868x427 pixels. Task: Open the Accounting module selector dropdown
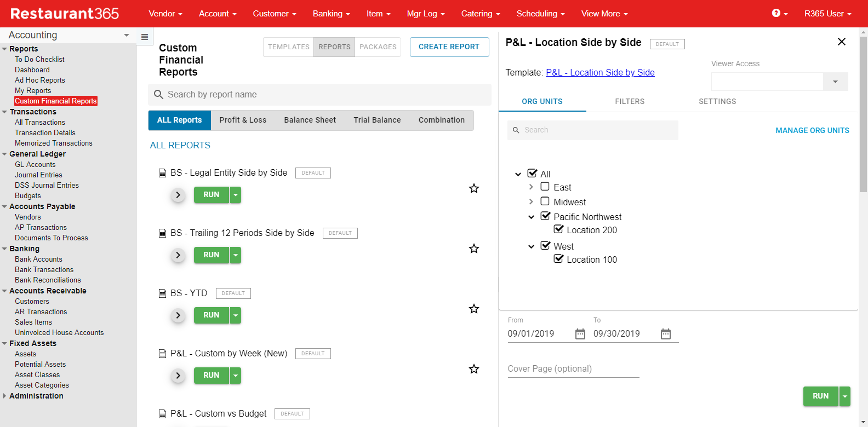pyautogui.click(x=127, y=35)
